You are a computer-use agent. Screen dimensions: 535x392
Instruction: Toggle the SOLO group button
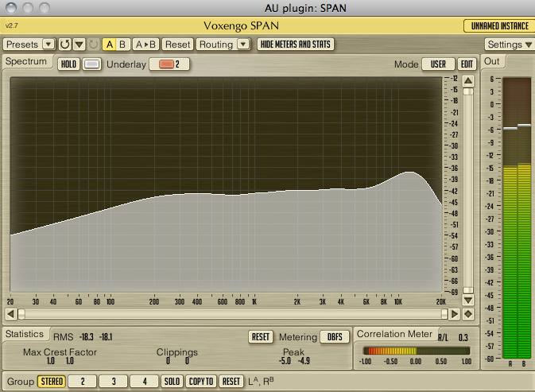coord(172,381)
